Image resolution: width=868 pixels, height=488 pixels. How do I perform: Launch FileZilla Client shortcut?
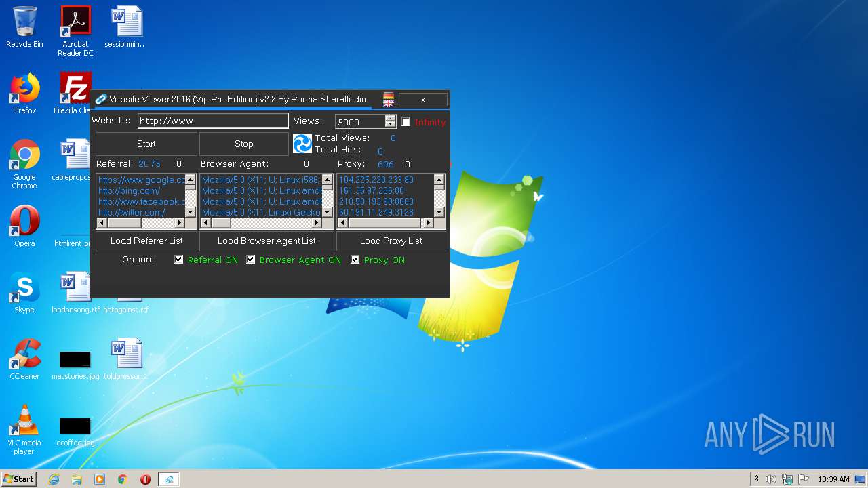(x=75, y=94)
